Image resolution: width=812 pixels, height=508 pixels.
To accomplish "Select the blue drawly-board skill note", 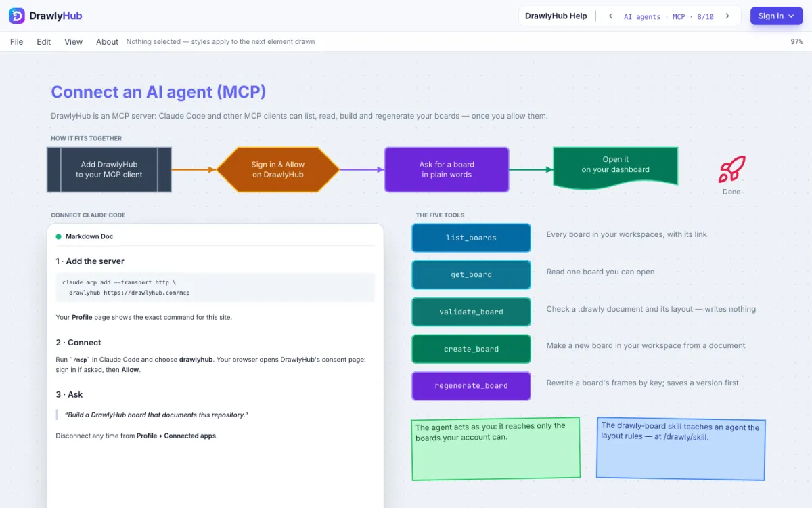I will click(681, 448).
